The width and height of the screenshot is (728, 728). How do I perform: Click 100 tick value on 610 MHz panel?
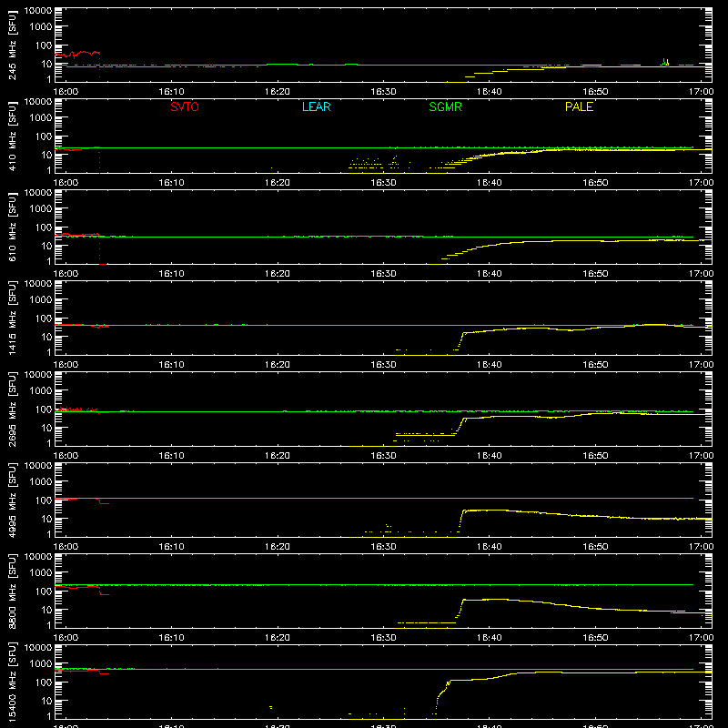(x=44, y=227)
